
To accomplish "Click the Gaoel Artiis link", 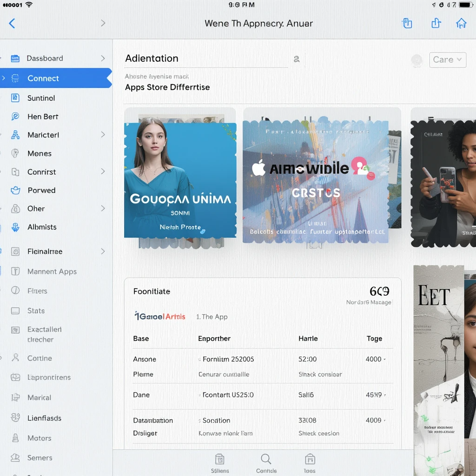I will click(160, 317).
